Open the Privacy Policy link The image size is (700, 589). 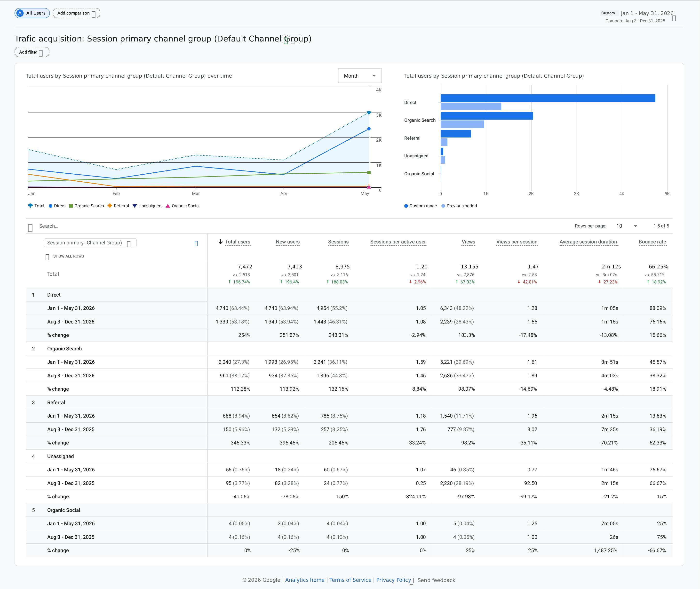394,580
